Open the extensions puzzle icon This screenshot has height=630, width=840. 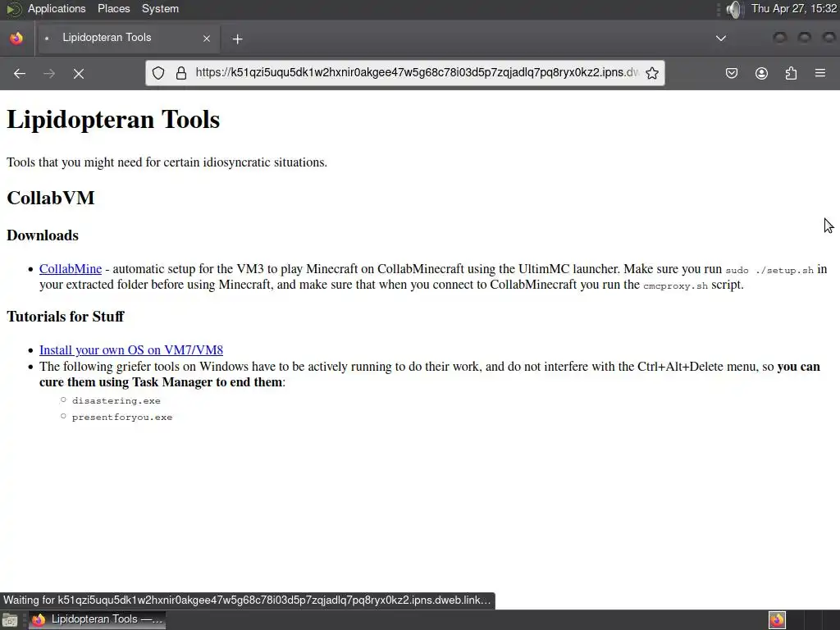click(x=791, y=73)
